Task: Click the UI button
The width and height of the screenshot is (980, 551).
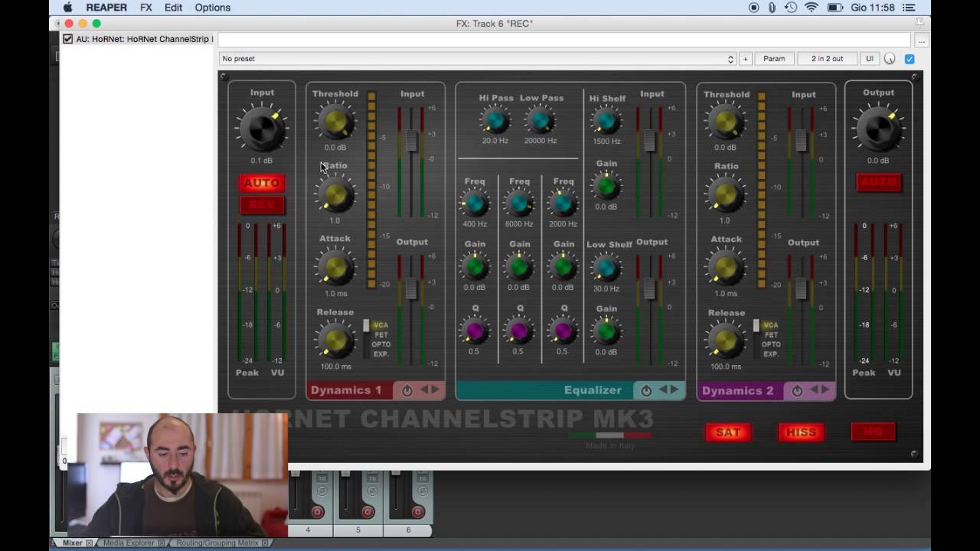Action: click(x=870, y=59)
